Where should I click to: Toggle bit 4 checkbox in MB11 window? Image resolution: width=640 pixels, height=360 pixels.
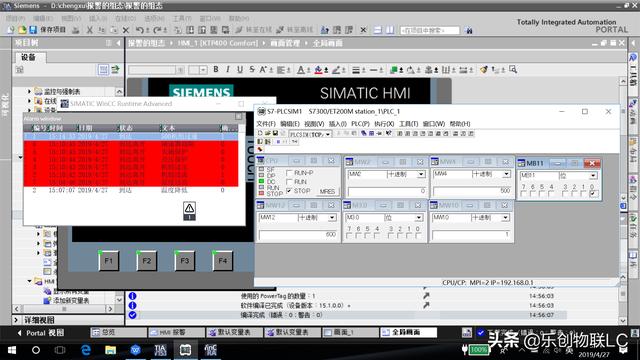(x=551, y=194)
